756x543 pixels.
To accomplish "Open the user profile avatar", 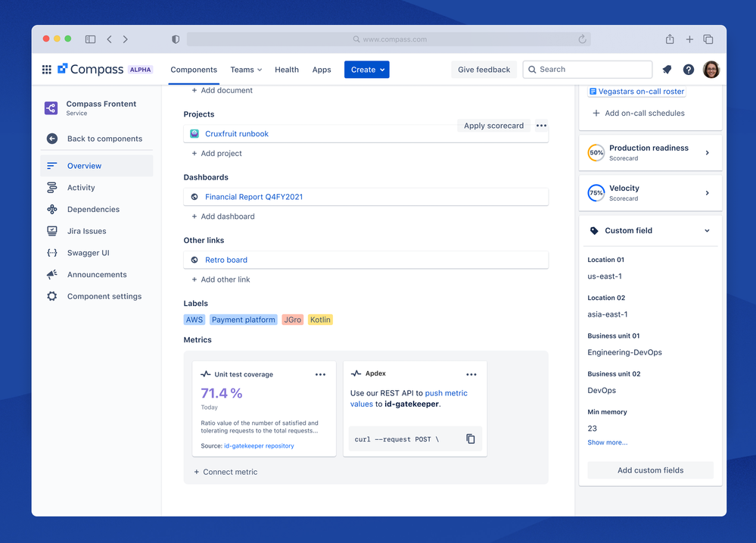I will (711, 70).
